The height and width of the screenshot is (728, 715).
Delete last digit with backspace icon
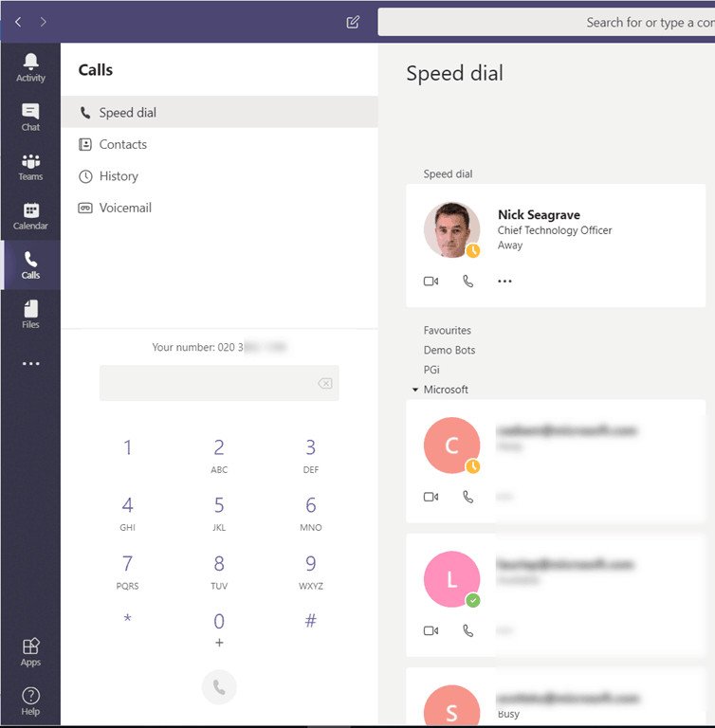pos(325,383)
